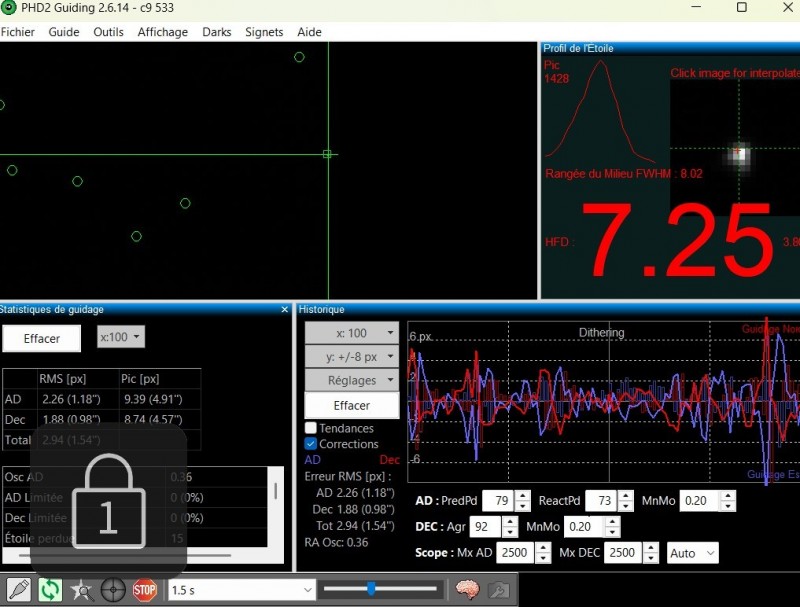Open the Outils menu
This screenshot has height=607, width=800.
pos(108,32)
